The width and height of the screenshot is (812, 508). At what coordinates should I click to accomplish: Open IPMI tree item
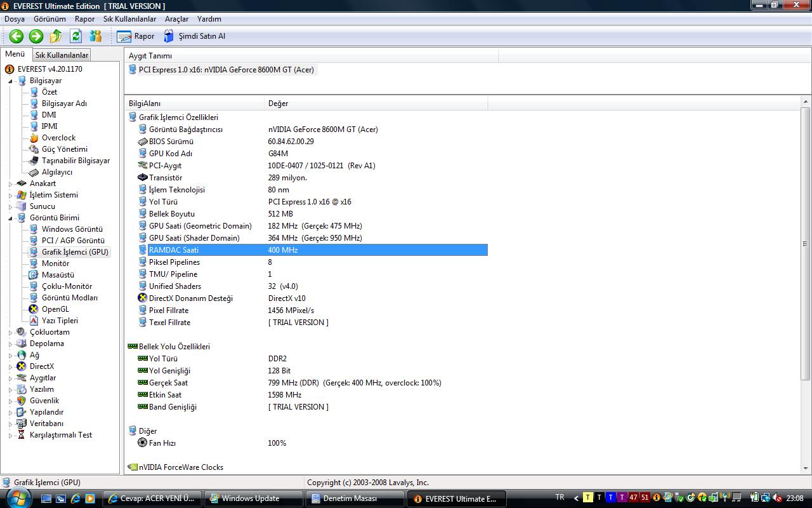tap(49, 126)
